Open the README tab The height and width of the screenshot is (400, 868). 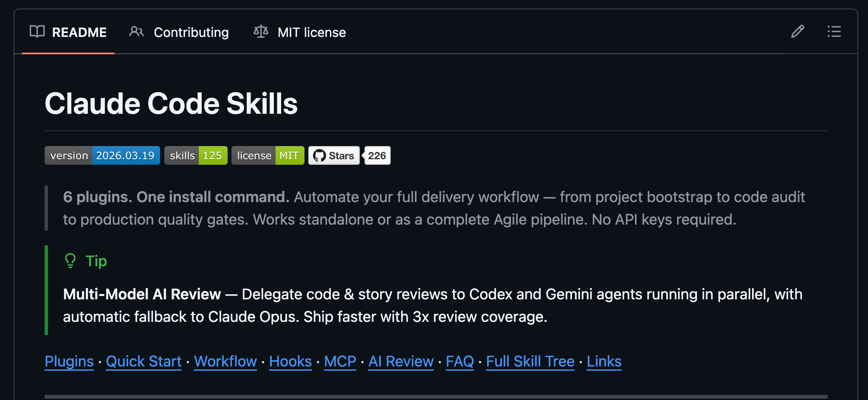click(68, 32)
